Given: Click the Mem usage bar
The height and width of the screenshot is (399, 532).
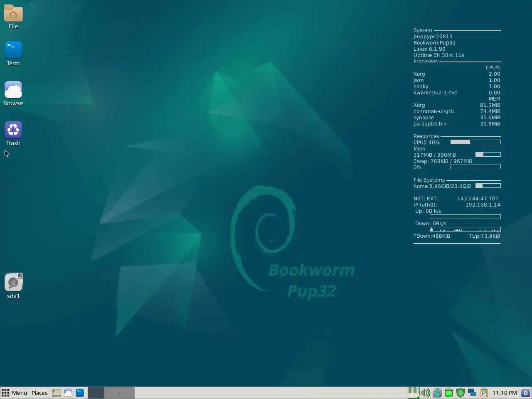Looking at the screenshot, I should click(x=488, y=155).
